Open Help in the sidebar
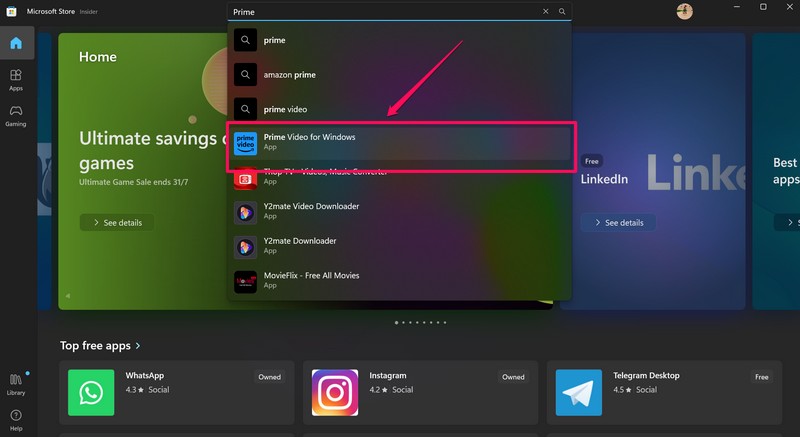800x437 pixels. [16, 418]
